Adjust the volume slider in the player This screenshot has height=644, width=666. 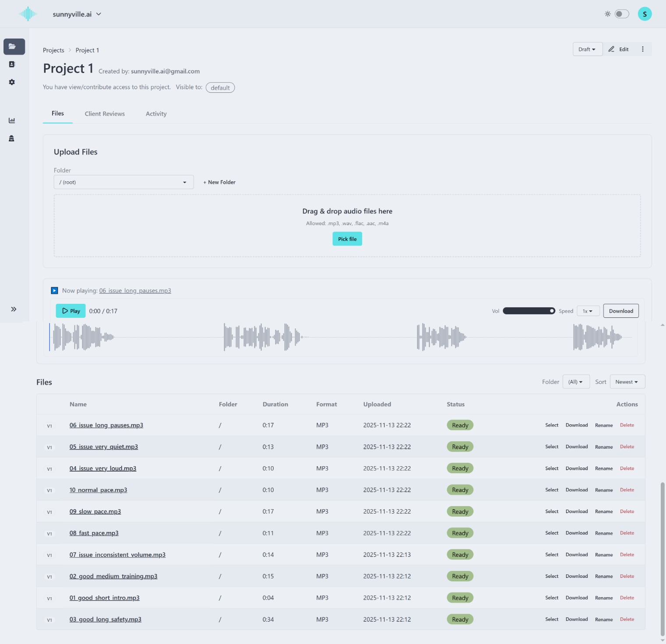529,311
